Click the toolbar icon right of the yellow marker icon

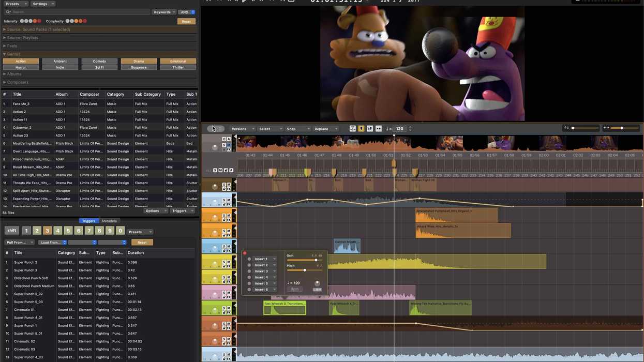pos(370,129)
